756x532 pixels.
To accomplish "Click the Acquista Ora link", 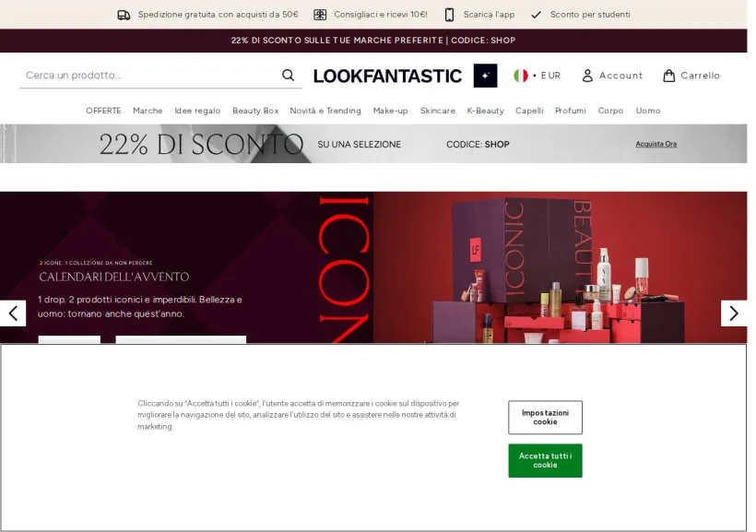I will (x=656, y=144).
